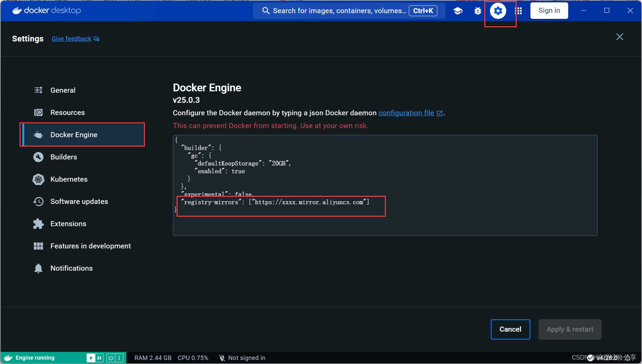
Task: Click the feedback chat bubble icon
Action: (x=96, y=39)
